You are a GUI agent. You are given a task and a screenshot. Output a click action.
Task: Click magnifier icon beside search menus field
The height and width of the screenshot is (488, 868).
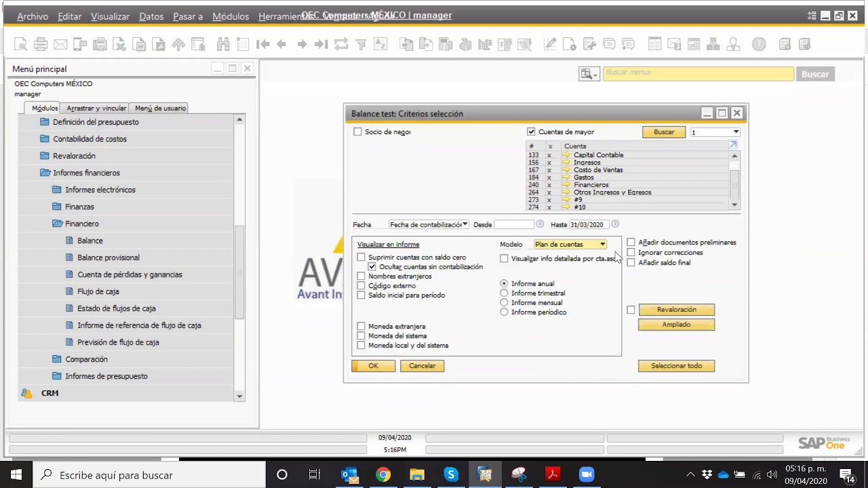click(587, 74)
